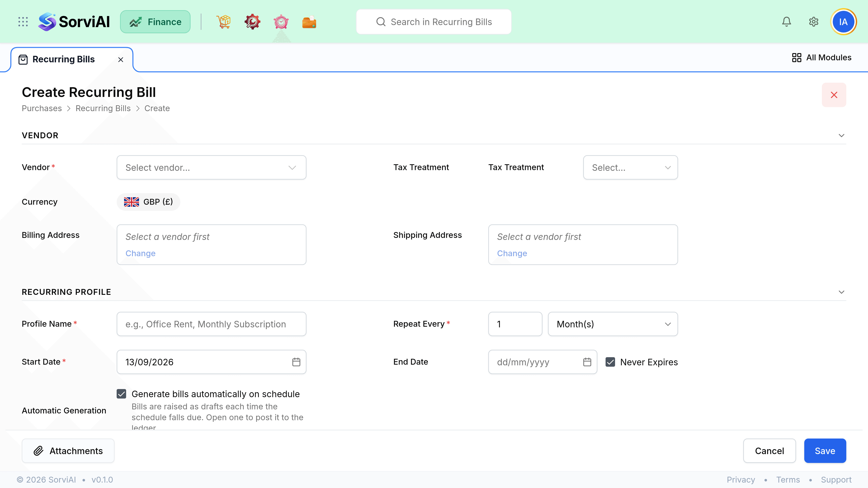Go to Recurring Bills breadcrumb
868x488 pixels.
coord(103,108)
